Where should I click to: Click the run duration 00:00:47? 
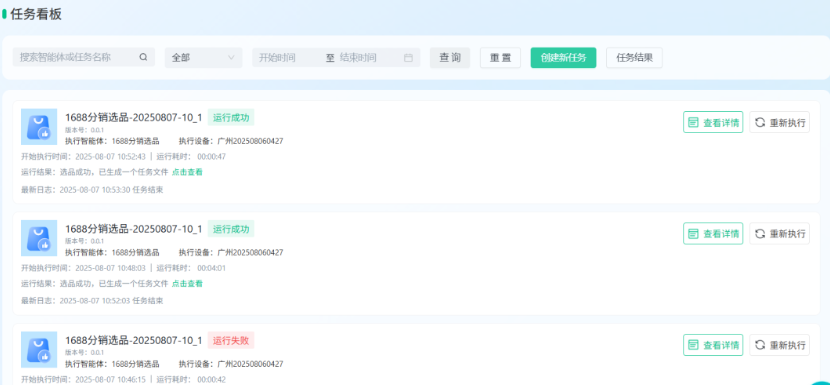[212, 157]
